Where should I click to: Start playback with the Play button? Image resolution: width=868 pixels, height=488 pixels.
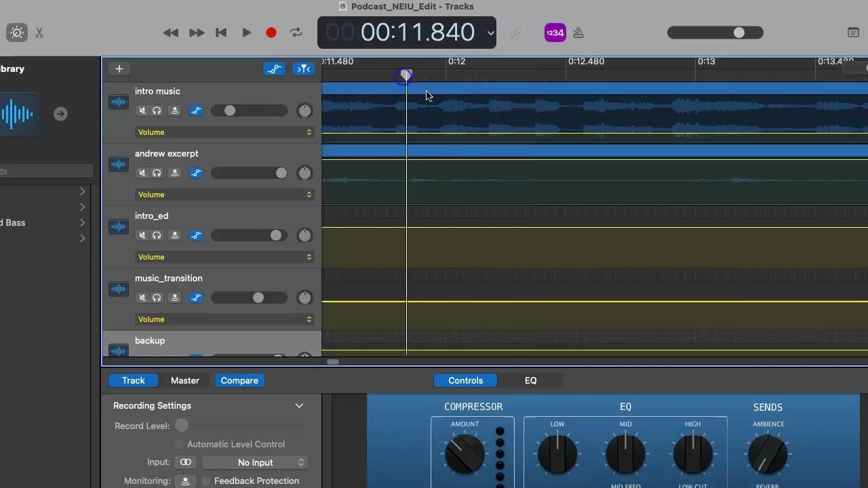[247, 33]
